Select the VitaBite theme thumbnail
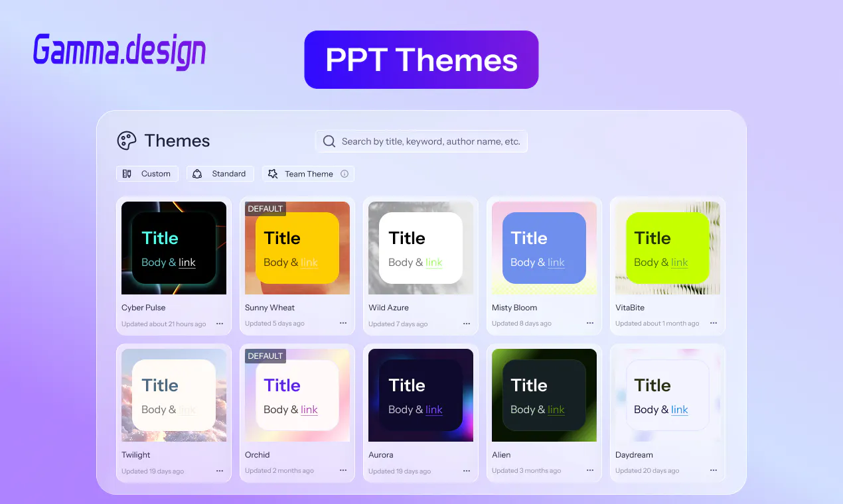843x504 pixels. (668, 248)
